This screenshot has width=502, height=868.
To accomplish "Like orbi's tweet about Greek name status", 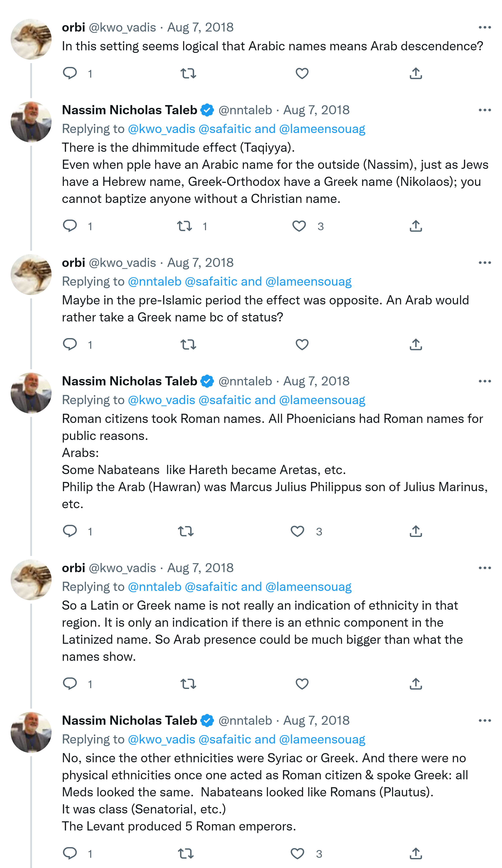I will point(302,344).
